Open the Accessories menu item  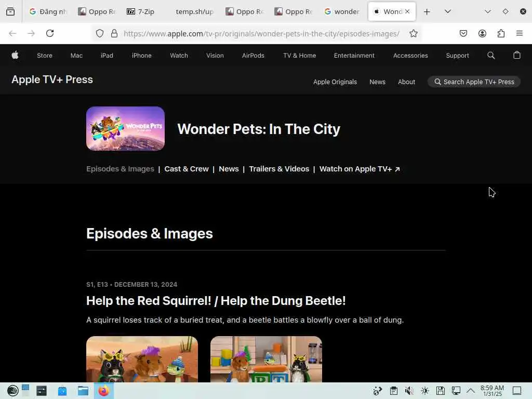[410, 55]
